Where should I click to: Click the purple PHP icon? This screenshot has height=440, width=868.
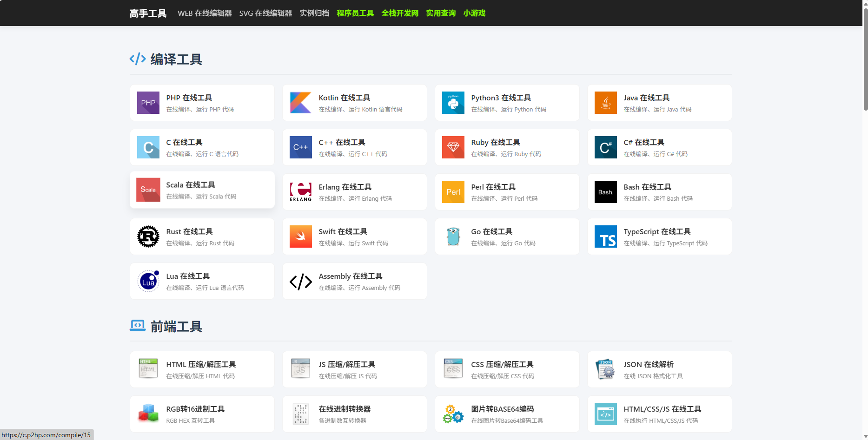(148, 103)
